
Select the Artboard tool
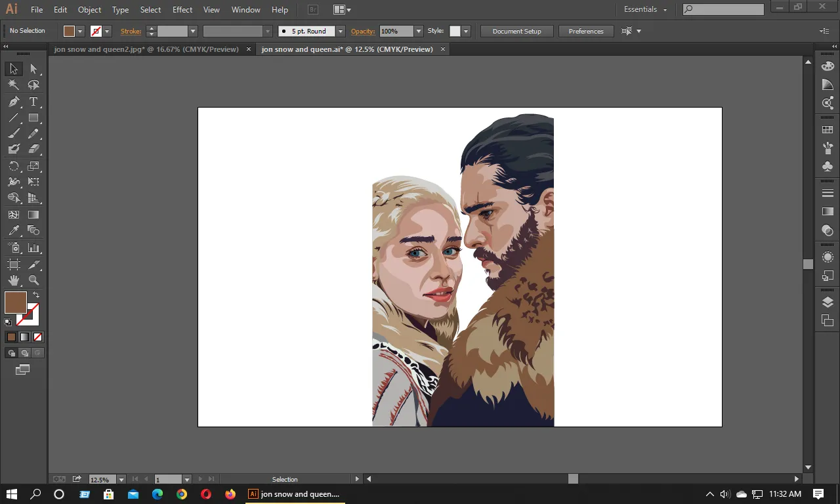[x=14, y=264]
